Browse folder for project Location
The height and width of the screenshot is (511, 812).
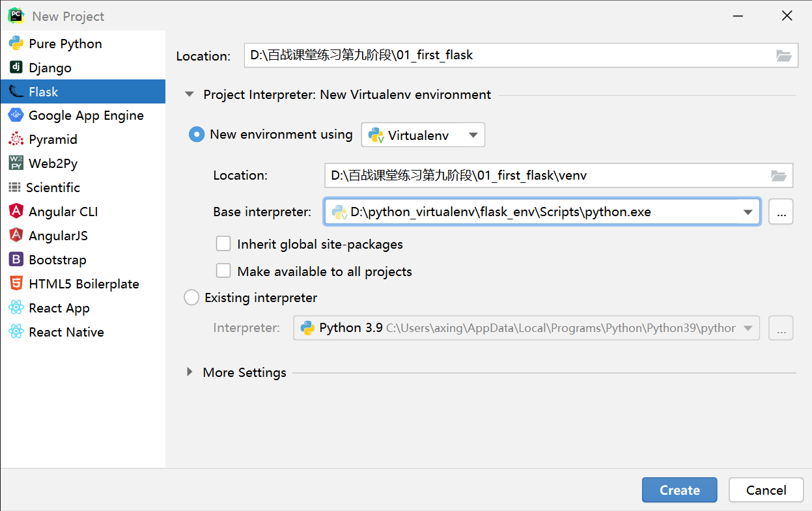point(784,56)
